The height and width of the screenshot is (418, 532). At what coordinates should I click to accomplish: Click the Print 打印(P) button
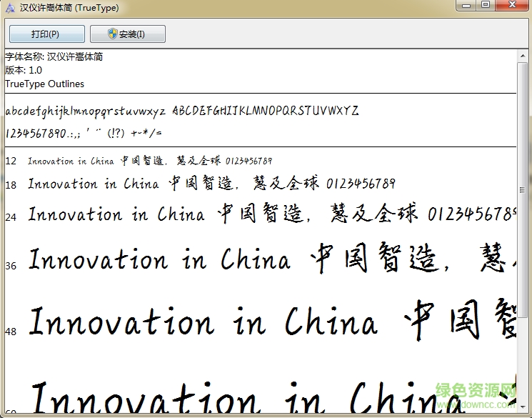click(47, 34)
